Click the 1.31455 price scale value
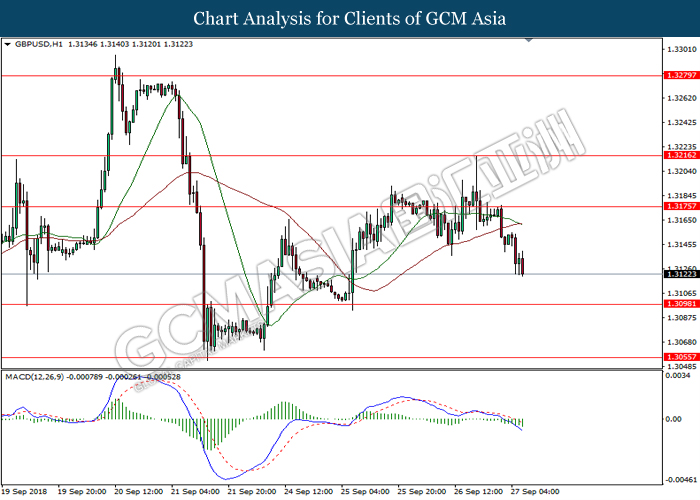Image resolution: width=700 pixels, height=500 pixels. (682, 245)
